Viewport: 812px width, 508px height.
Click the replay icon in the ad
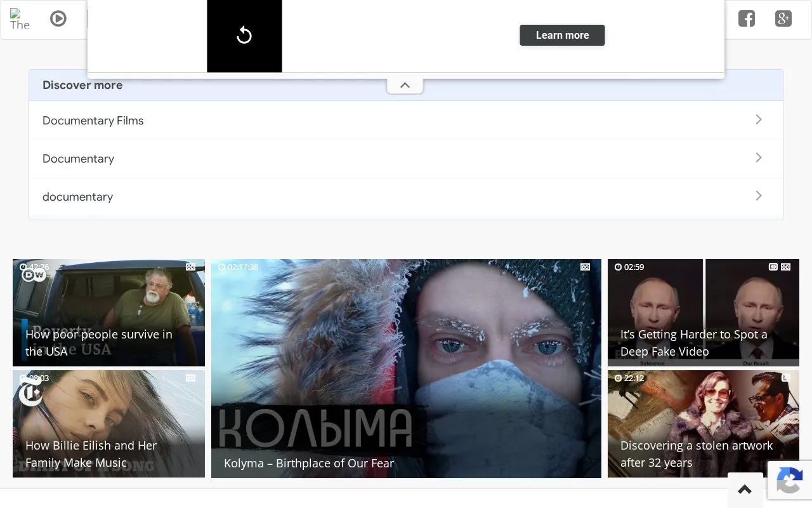tap(244, 36)
